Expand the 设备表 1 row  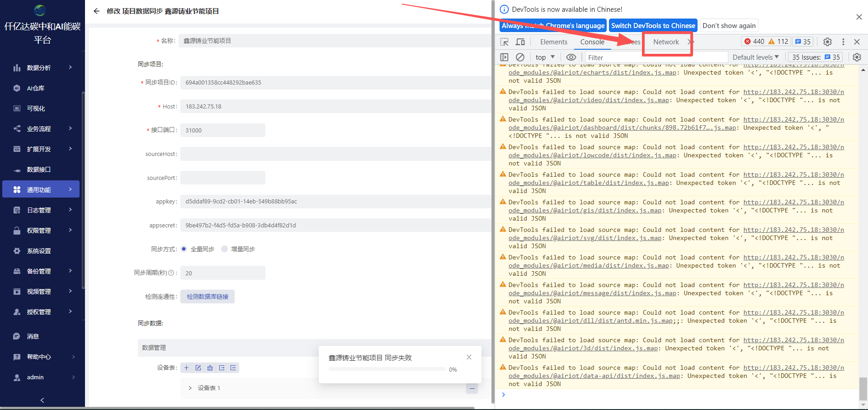click(x=190, y=388)
